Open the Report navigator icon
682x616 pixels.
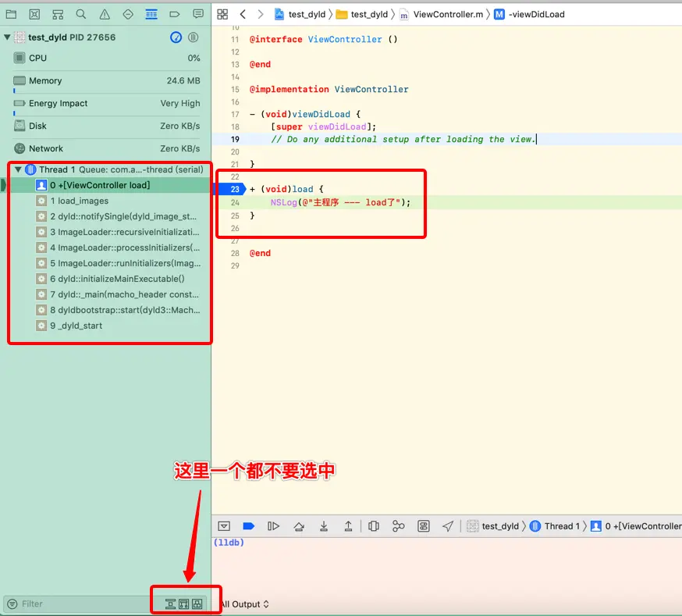(198, 14)
